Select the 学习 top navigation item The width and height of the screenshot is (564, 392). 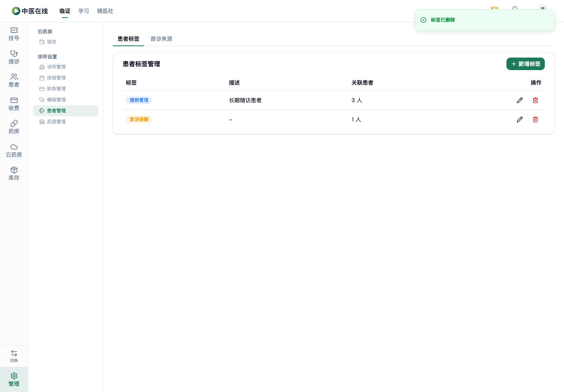point(84,11)
